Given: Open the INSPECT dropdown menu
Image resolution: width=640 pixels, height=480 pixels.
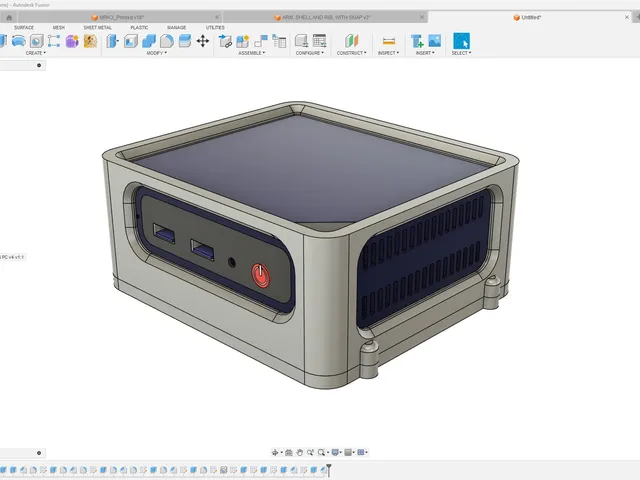Looking at the screenshot, I should [x=388, y=53].
